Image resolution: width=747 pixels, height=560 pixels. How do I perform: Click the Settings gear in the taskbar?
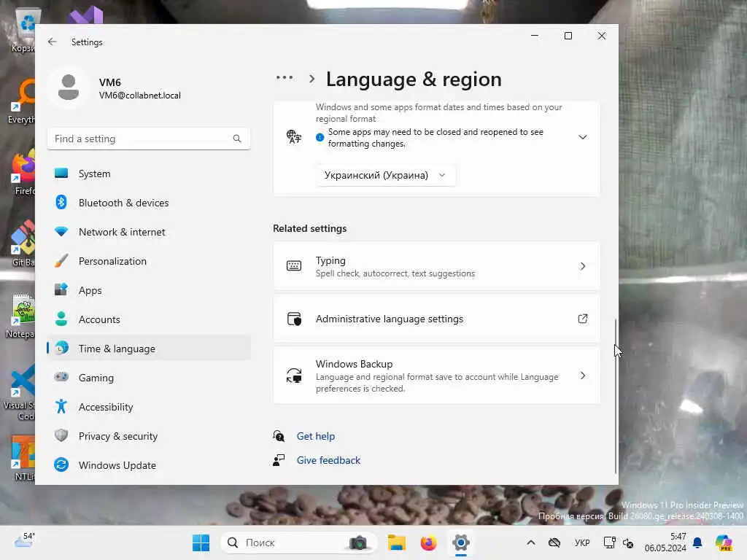(461, 542)
